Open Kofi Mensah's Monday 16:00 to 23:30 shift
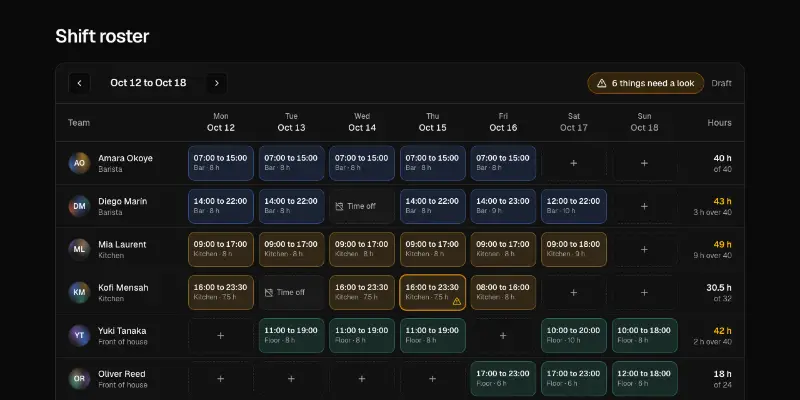The image size is (800, 400). [x=220, y=292]
